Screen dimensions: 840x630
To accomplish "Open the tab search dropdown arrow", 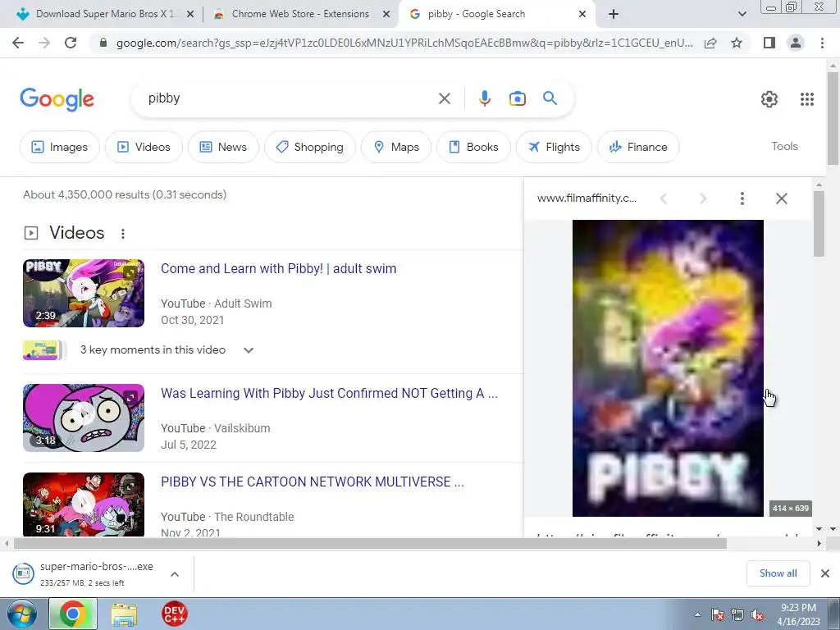I will [742, 14].
